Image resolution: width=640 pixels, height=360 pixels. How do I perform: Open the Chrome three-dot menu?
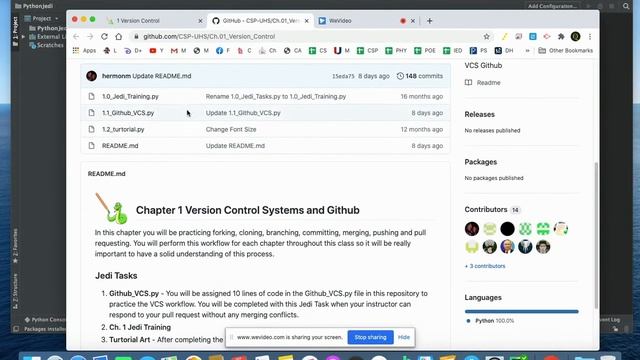(x=590, y=37)
